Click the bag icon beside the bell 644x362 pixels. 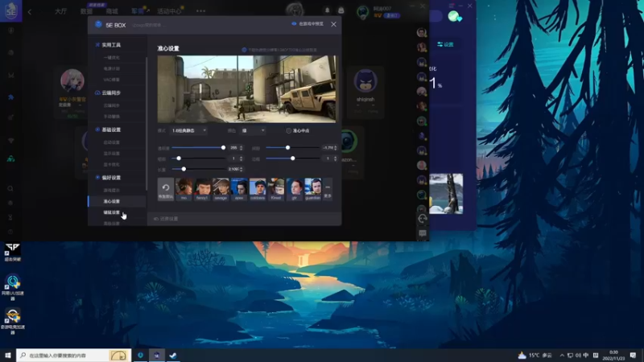tap(341, 10)
